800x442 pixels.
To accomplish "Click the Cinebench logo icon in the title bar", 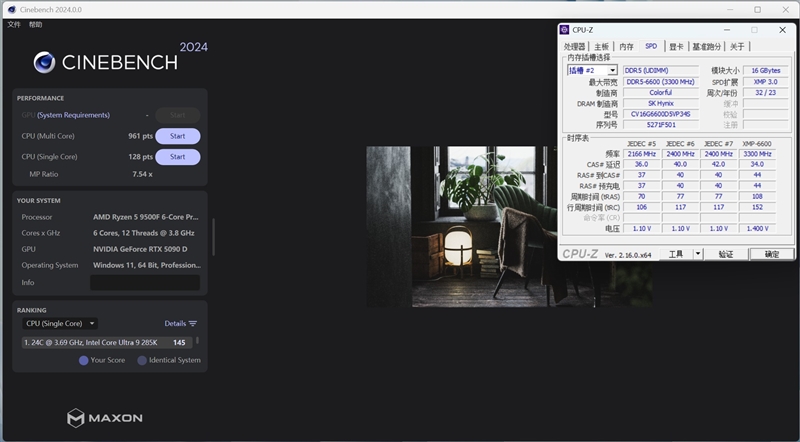I will 10,9.
